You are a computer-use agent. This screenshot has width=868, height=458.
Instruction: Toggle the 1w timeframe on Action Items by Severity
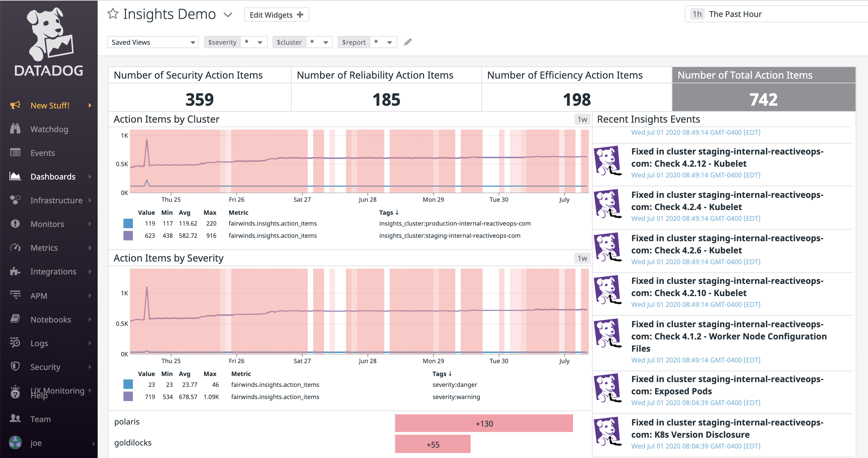coord(581,258)
